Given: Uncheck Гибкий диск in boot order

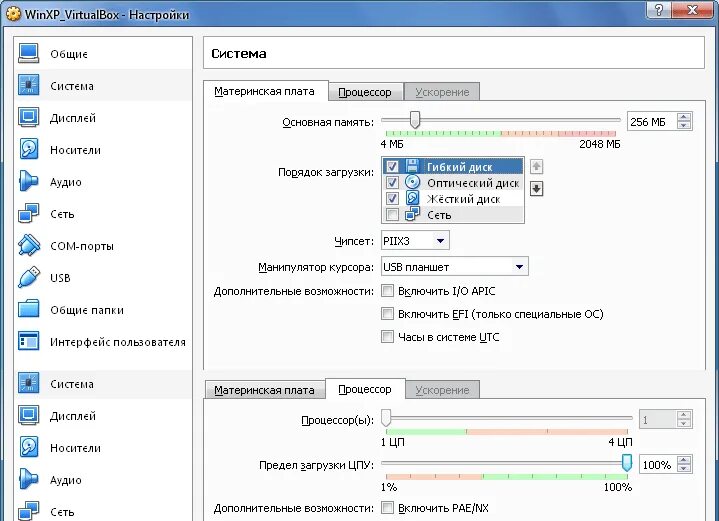Looking at the screenshot, I should [x=392, y=166].
